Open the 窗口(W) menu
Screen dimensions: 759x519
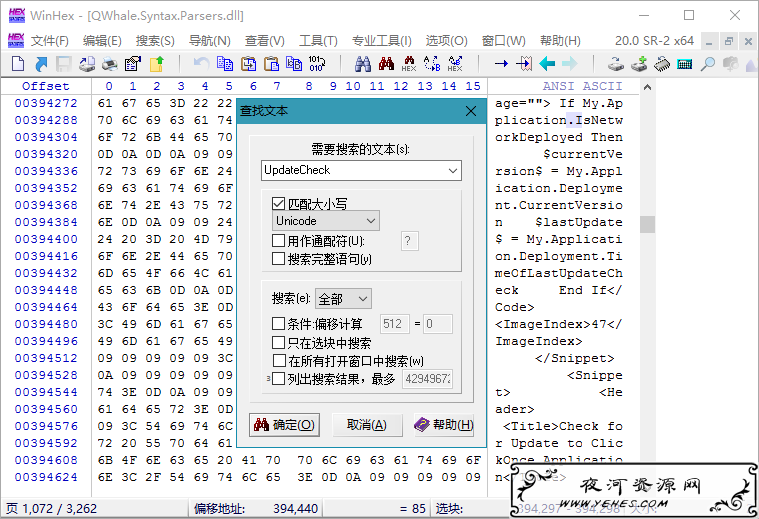coord(503,41)
